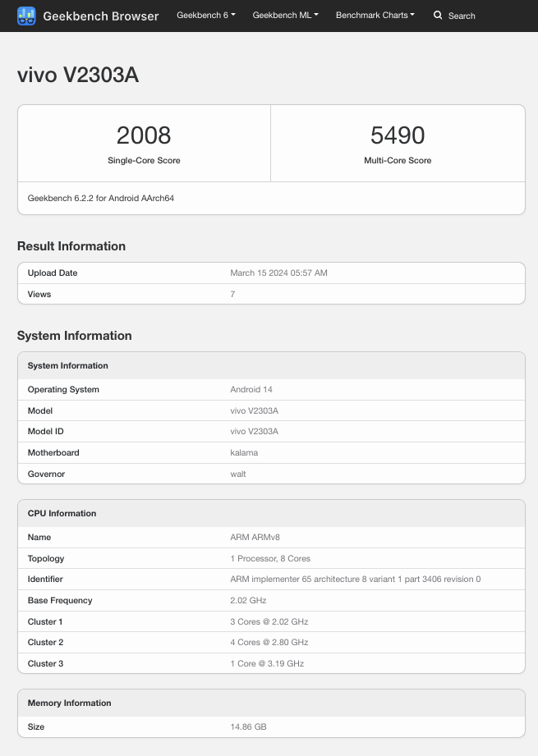
Task: Click the Search text in the navbar
Action: [x=462, y=16]
